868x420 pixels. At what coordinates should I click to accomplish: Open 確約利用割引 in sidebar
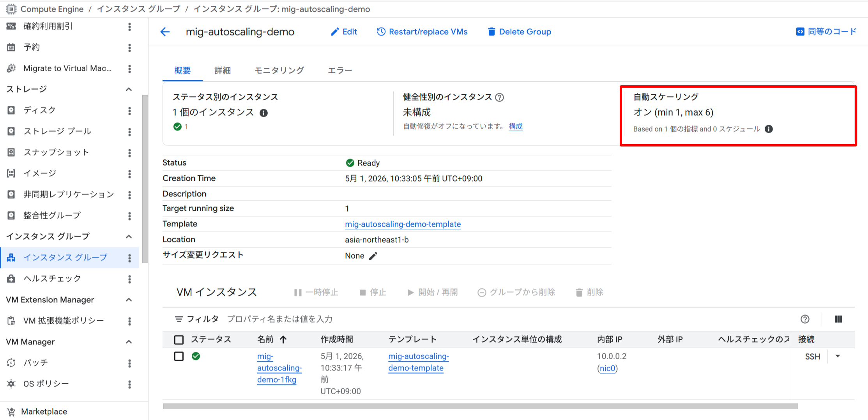[x=48, y=26]
